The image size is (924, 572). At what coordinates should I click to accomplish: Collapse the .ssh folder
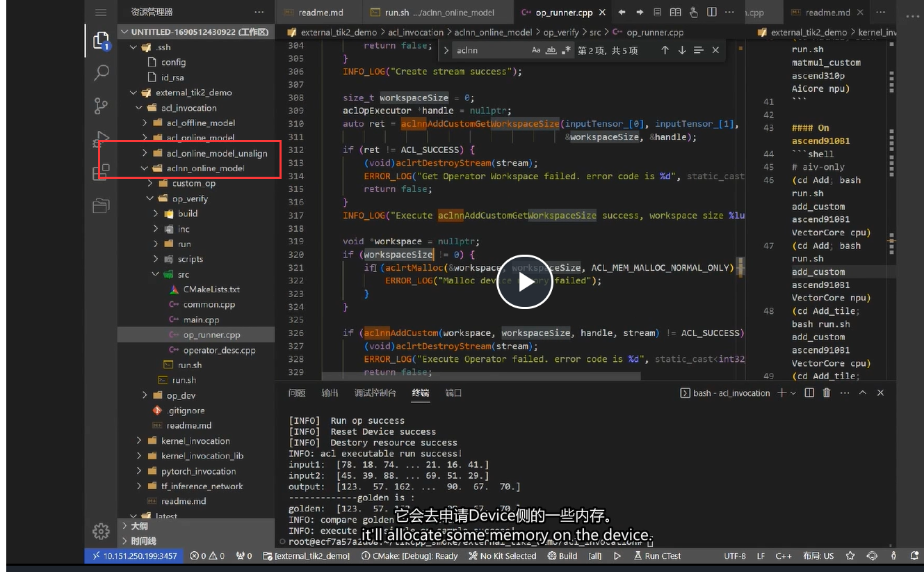[133, 47]
